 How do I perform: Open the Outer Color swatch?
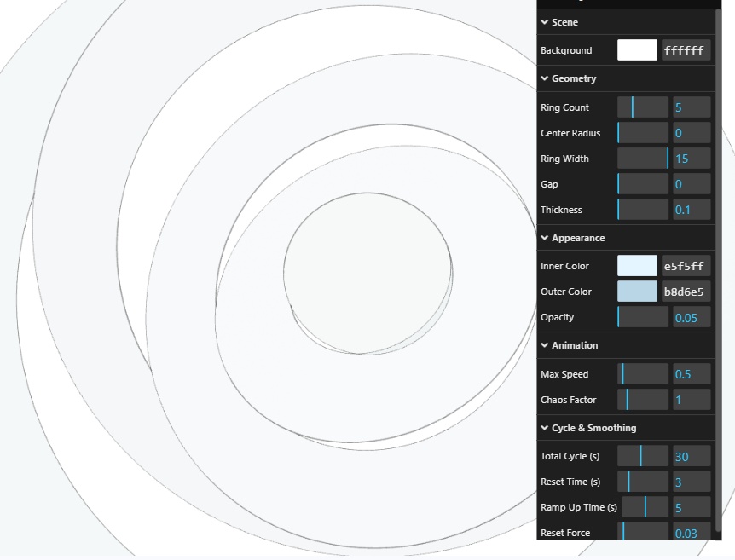point(637,292)
